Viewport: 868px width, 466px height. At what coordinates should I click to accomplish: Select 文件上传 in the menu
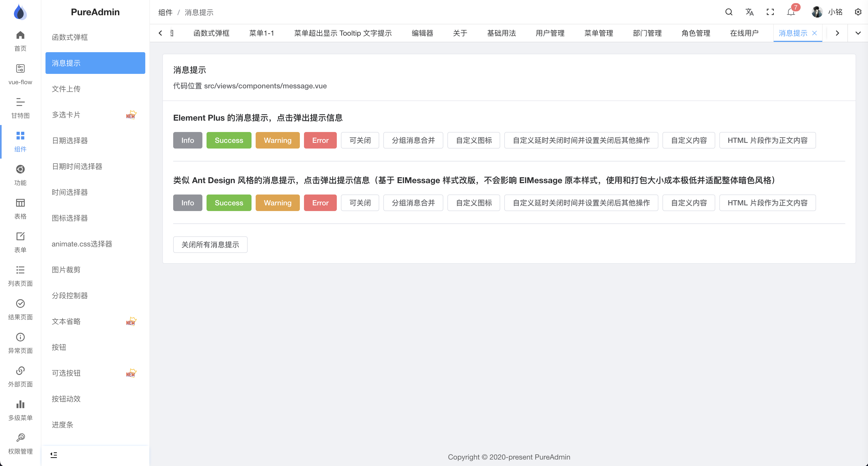point(66,89)
